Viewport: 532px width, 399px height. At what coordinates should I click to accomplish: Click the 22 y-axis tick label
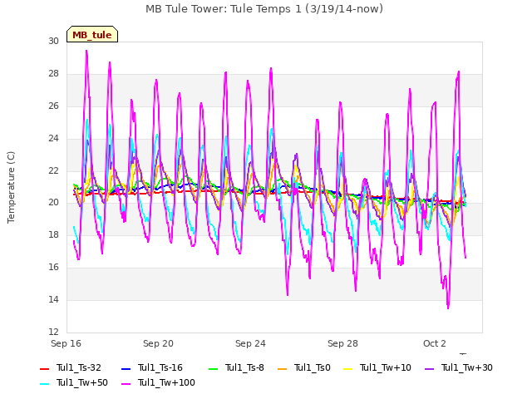[53, 170]
